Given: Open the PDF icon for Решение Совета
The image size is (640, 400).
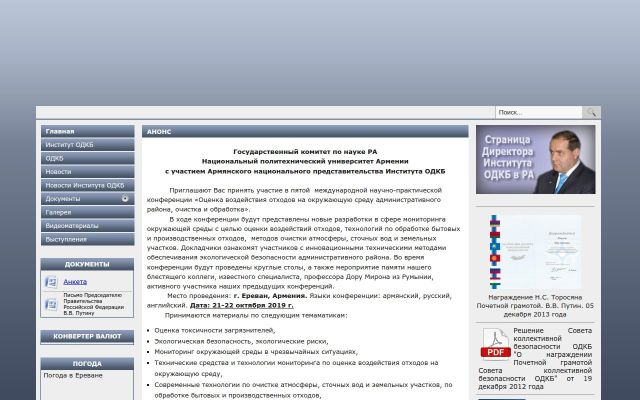Looking at the screenshot, I should [496, 344].
